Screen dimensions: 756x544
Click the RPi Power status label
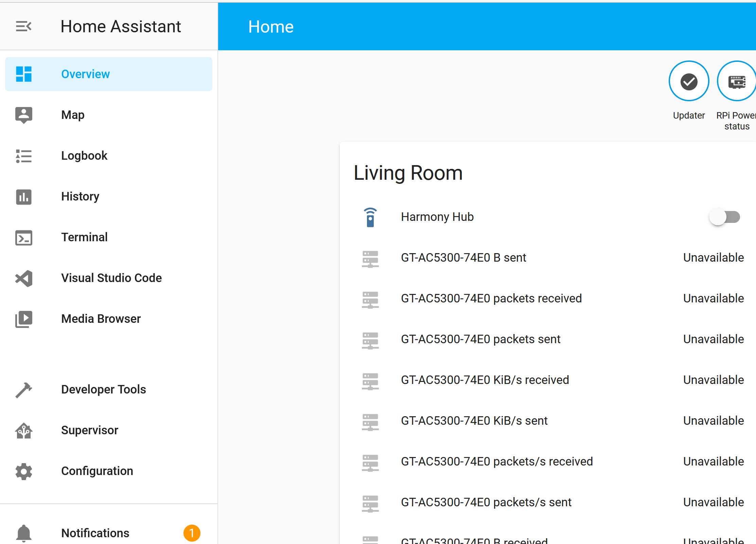click(736, 121)
